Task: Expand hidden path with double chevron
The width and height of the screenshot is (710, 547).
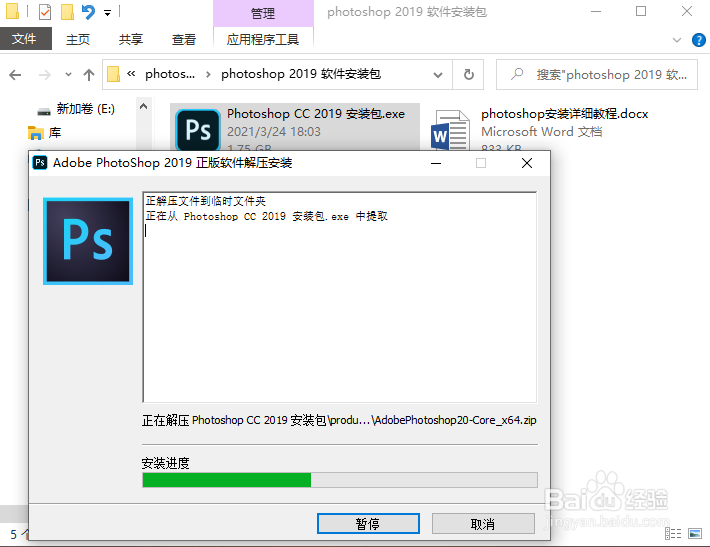Action: pyautogui.click(x=131, y=73)
